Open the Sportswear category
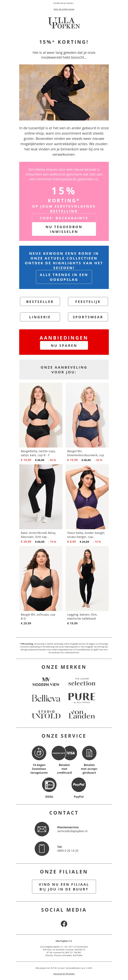Viewport: 128px width, 980px height. coord(88,317)
